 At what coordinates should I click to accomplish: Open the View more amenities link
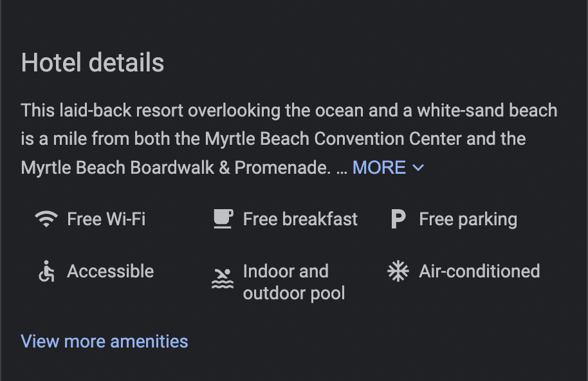point(104,341)
